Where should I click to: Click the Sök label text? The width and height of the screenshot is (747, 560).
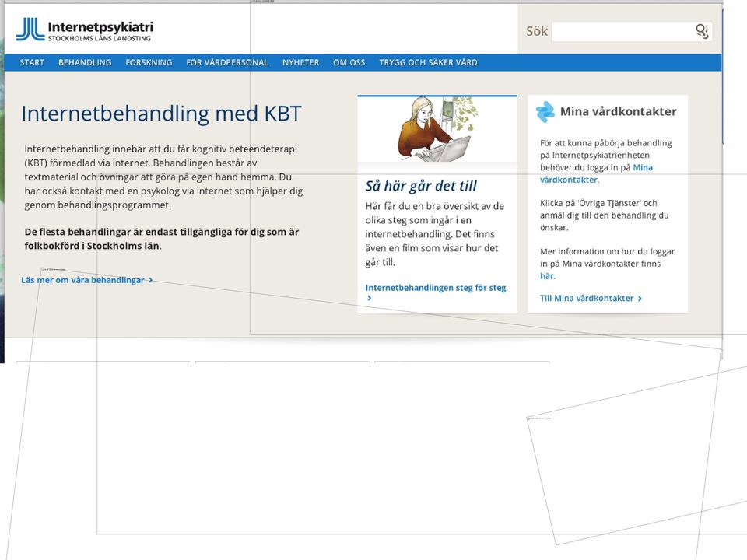[x=537, y=31]
